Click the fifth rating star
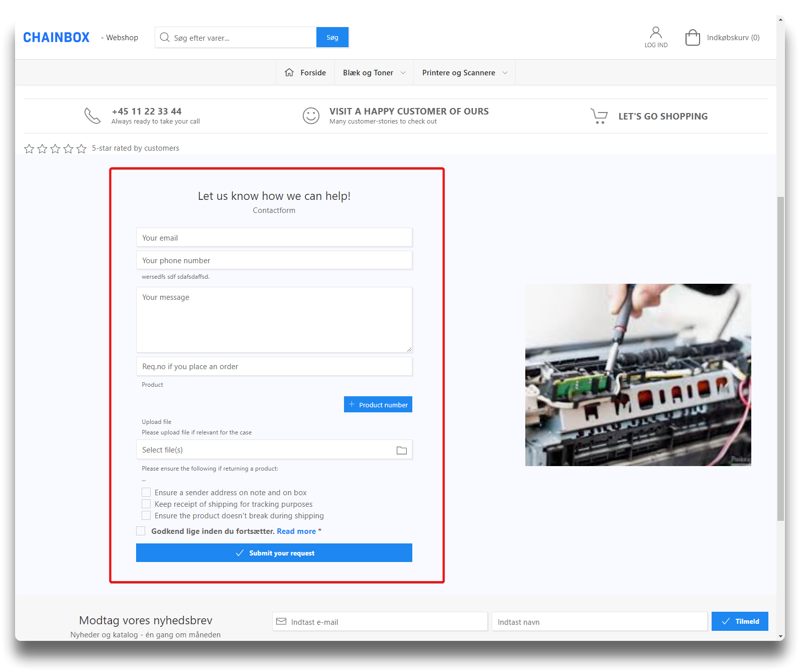The width and height of the screenshot is (800, 672). 81,149
